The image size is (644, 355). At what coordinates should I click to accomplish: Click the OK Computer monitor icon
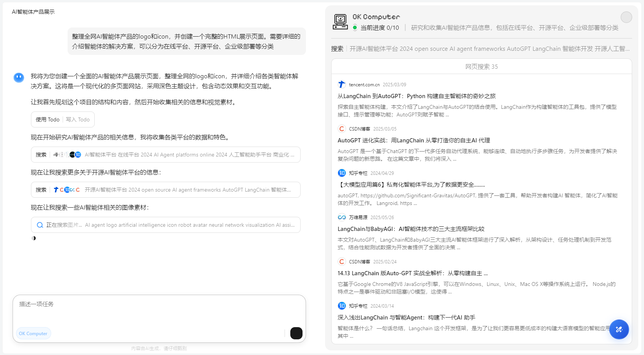340,22
